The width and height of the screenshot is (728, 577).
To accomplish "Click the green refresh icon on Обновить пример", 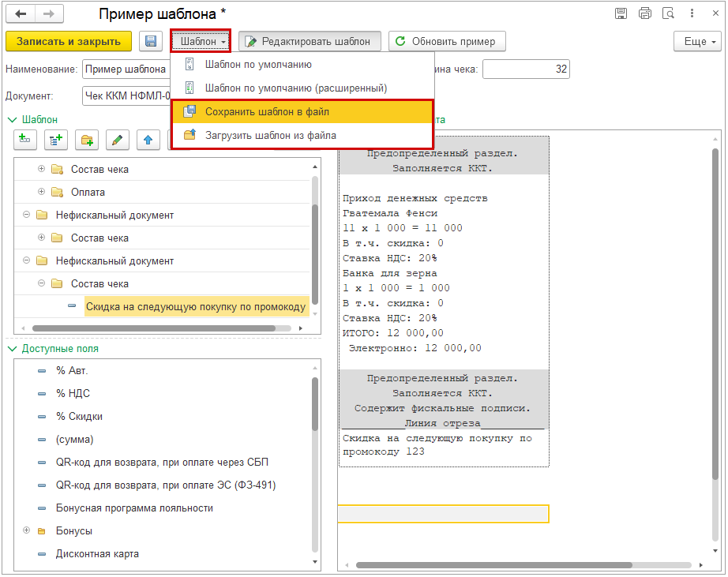I will click(x=400, y=41).
